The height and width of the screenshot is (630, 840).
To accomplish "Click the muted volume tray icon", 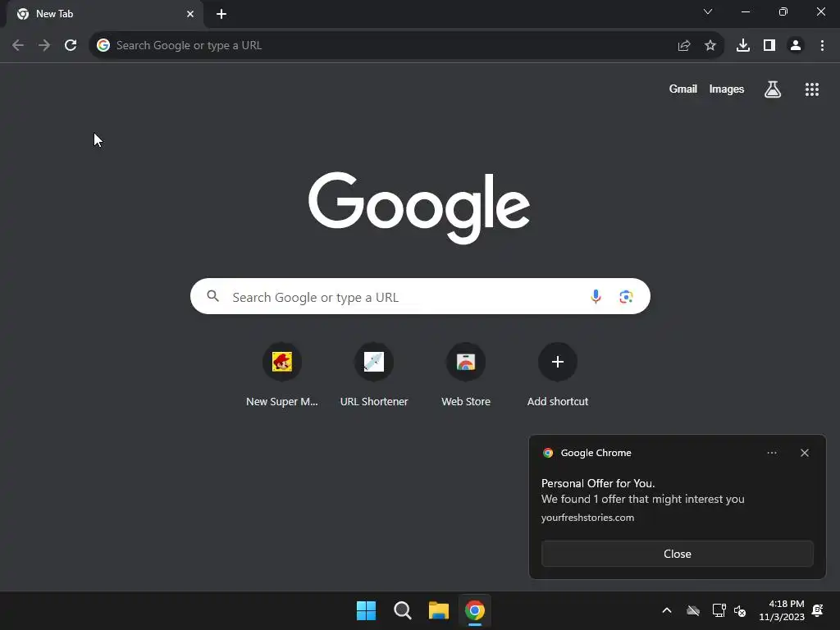I will [740, 610].
